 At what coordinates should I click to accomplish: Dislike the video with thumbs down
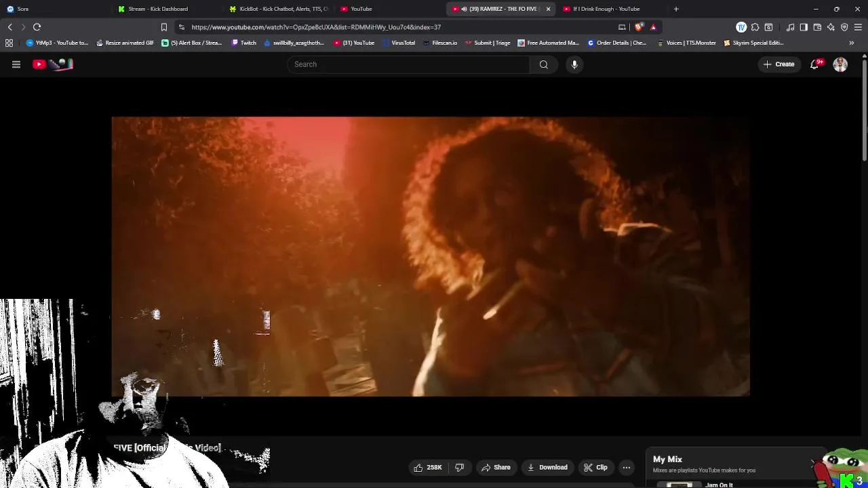pos(459,467)
